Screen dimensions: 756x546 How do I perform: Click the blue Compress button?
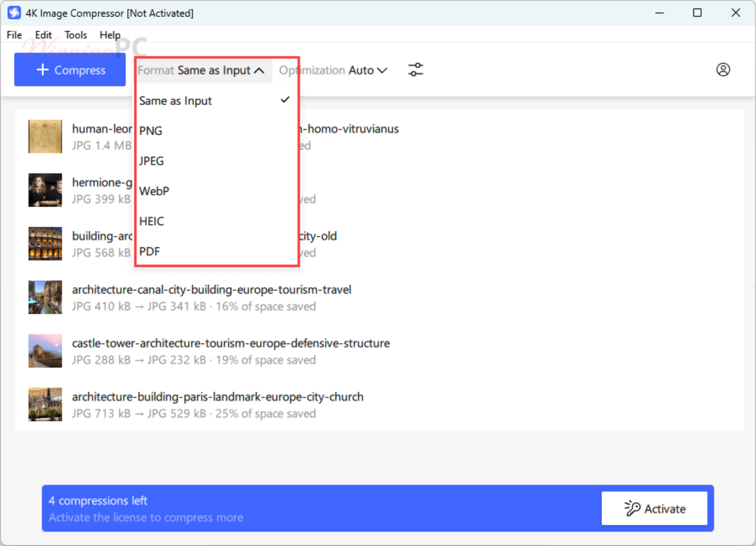click(x=70, y=70)
